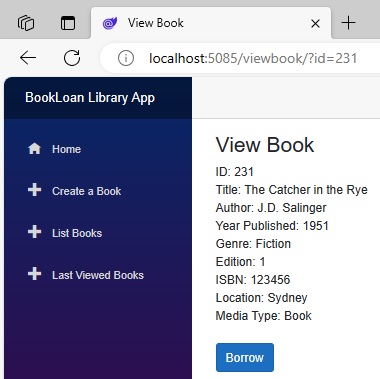380x379 pixels.
Task: Click the 'ID: 231' text
Action: click(235, 172)
